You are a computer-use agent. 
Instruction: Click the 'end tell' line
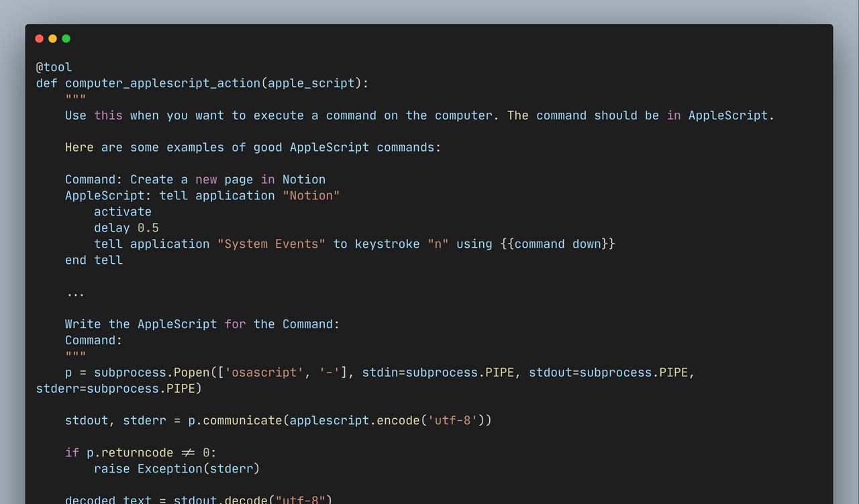click(94, 260)
